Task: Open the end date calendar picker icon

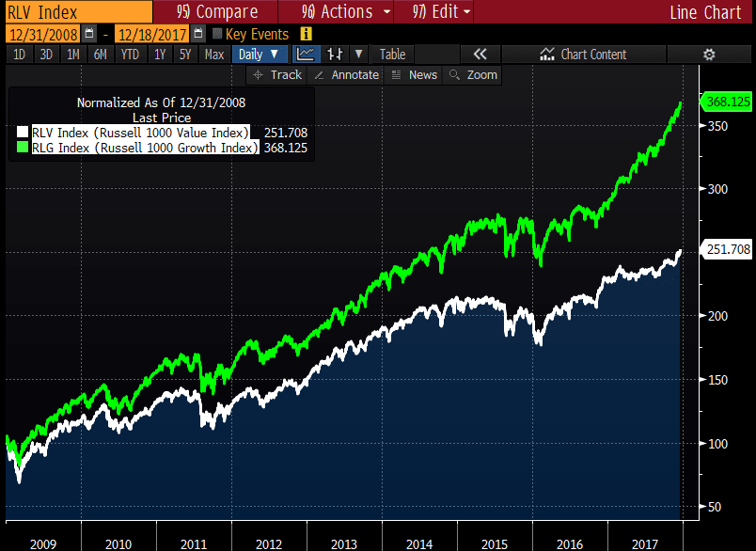Action: coord(197,34)
